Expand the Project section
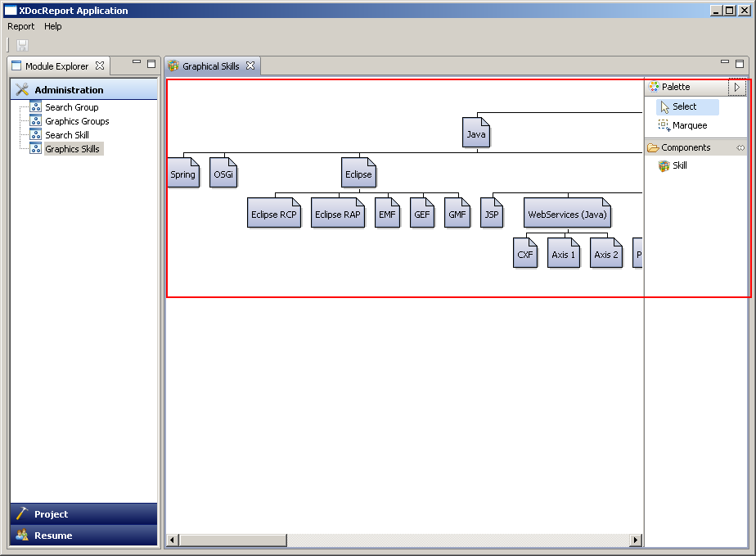Screen dimensions: 756x556 point(84,514)
